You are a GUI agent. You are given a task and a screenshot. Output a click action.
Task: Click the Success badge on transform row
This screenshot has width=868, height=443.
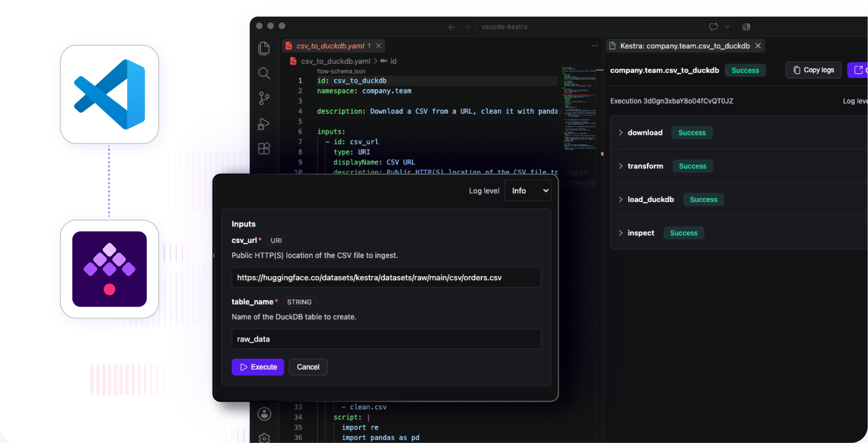692,166
